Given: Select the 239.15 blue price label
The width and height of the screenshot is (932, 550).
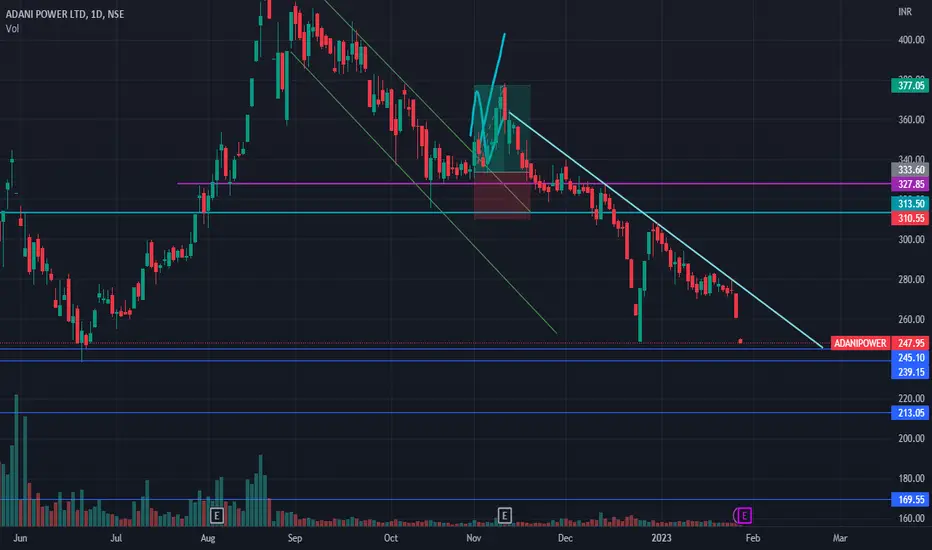Looking at the screenshot, I should pyautogui.click(x=910, y=372).
